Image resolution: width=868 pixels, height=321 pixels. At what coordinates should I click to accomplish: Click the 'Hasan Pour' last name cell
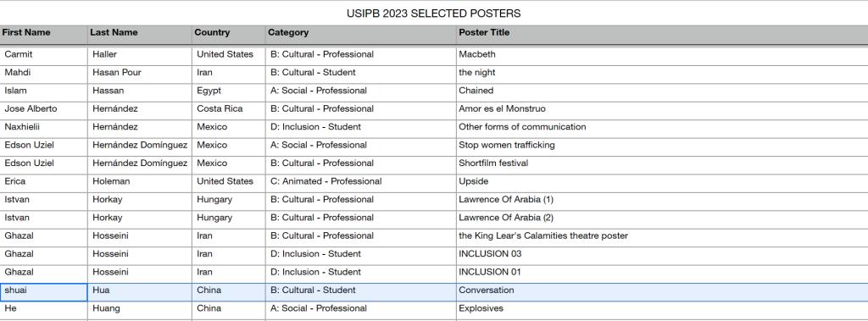(x=140, y=75)
